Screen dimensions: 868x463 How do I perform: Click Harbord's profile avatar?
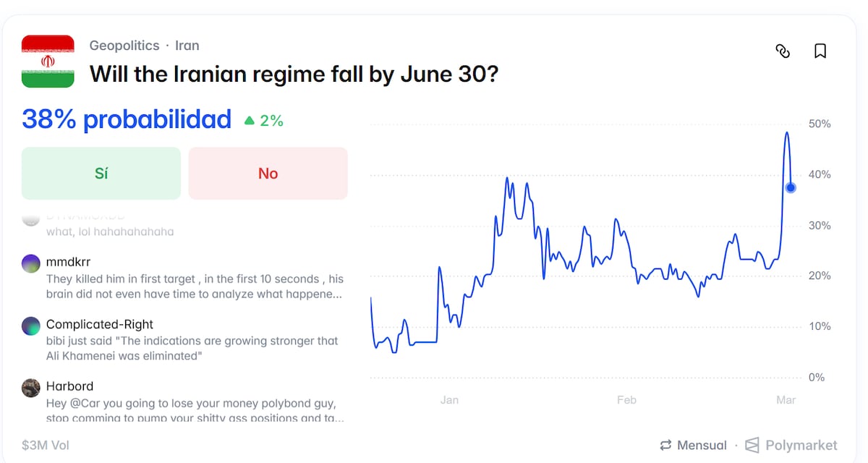coord(31,388)
